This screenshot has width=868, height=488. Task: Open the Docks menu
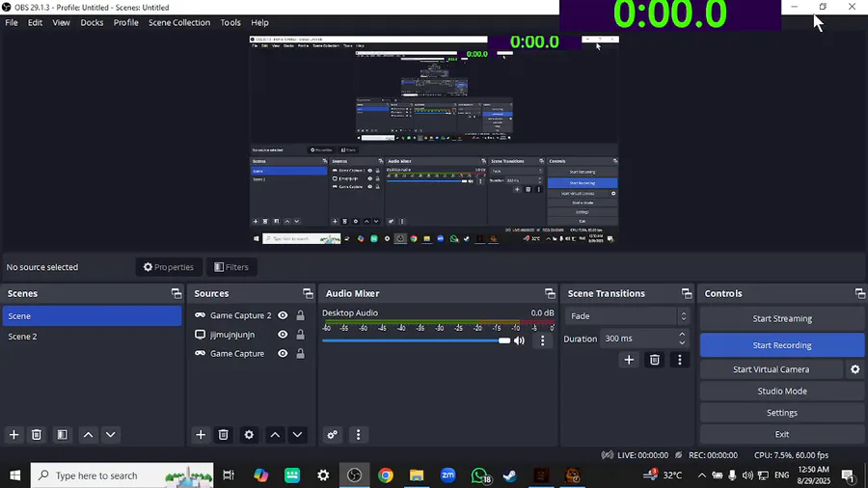92,23
